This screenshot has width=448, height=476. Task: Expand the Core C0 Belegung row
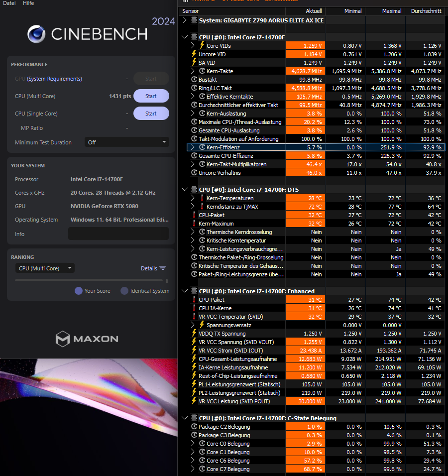click(193, 444)
